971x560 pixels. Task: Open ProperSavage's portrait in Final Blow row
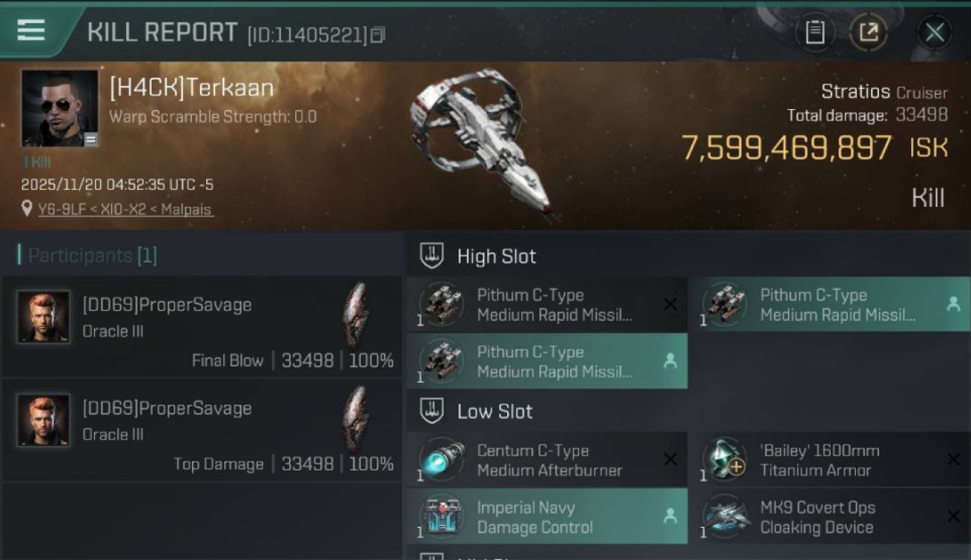[43, 317]
